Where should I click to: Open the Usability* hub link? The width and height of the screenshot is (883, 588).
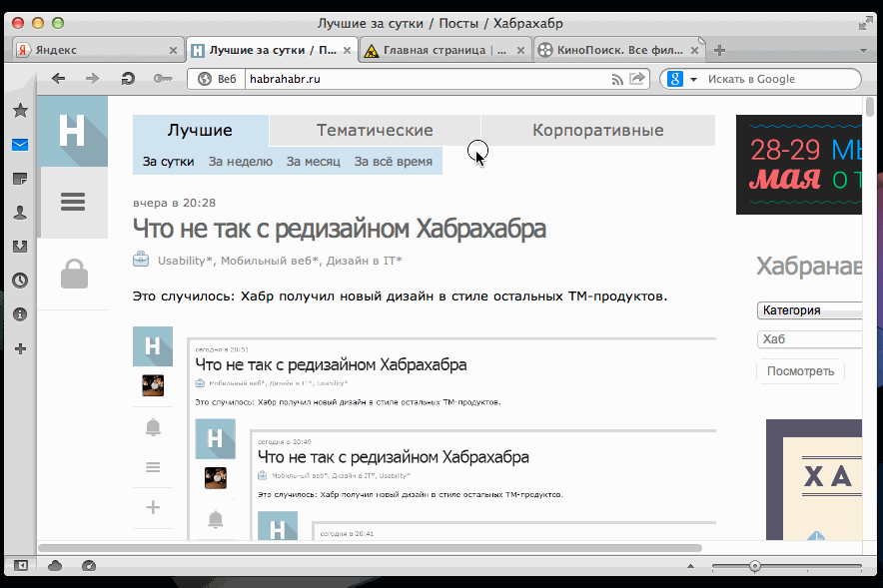pos(185,261)
